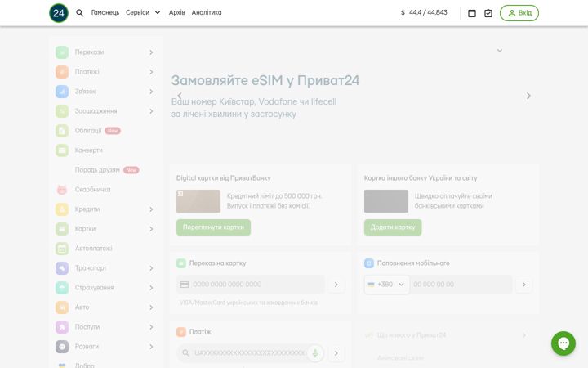Click the Страхування sidebar icon

click(x=62, y=288)
